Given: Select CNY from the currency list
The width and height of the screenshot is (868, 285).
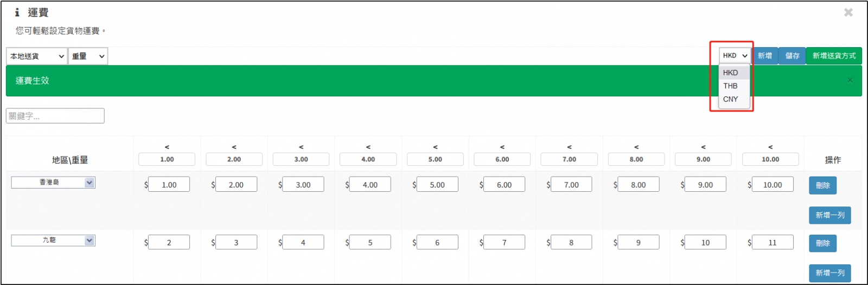Looking at the screenshot, I should point(731,99).
